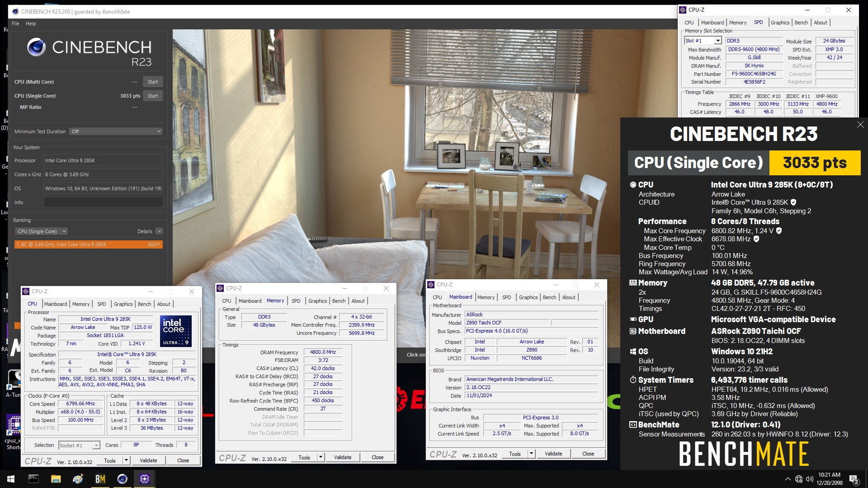Click the taskbar clock and date

(829, 479)
